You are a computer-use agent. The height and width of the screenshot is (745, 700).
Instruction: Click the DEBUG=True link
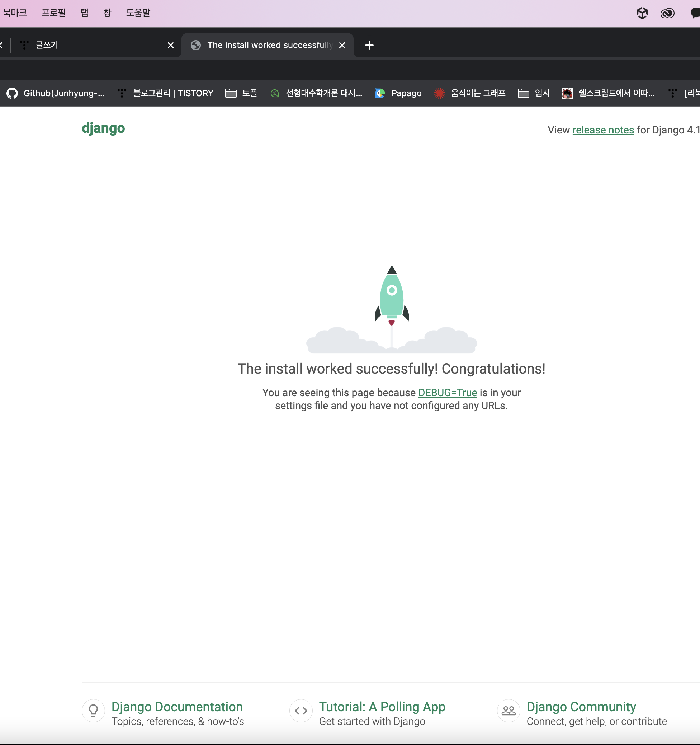click(x=447, y=393)
